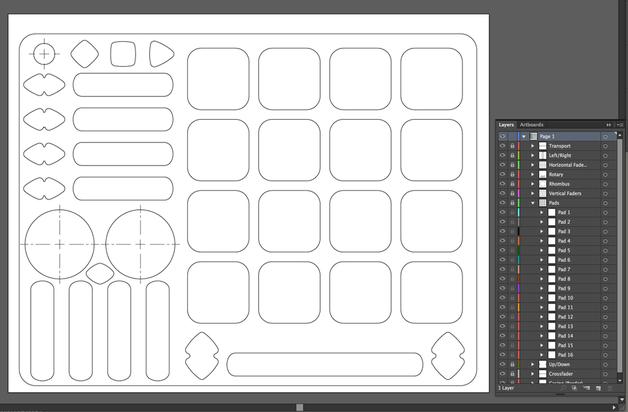
Task: Click the crosshair circle shape on the artboard
Action: click(x=44, y=54)
